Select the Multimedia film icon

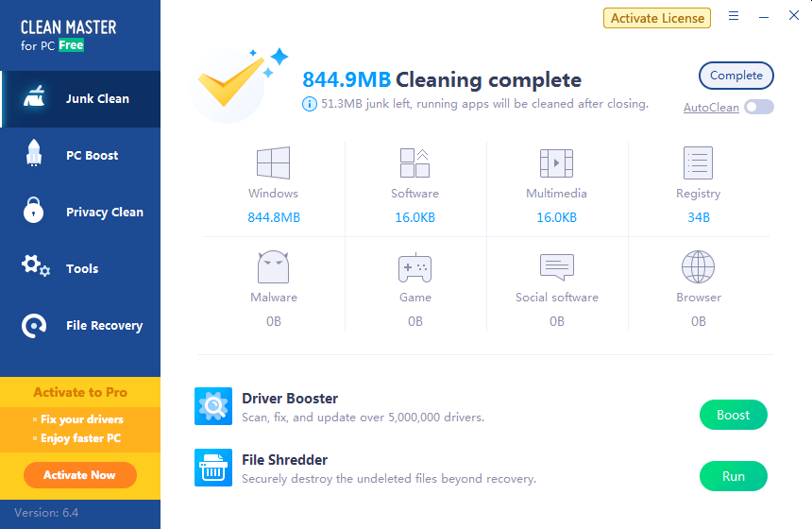(556, 162)
